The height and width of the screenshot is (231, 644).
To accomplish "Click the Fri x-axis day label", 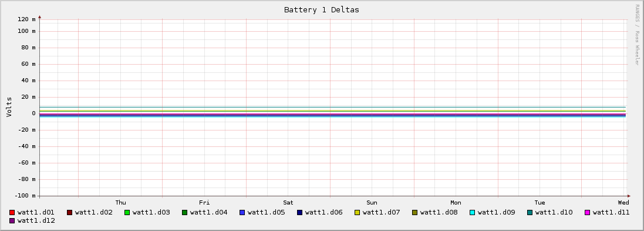I will click(x=204, y=203).
